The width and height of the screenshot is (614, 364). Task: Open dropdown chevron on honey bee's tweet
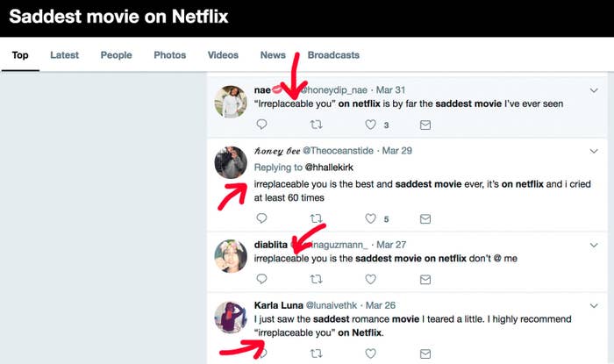594,151
